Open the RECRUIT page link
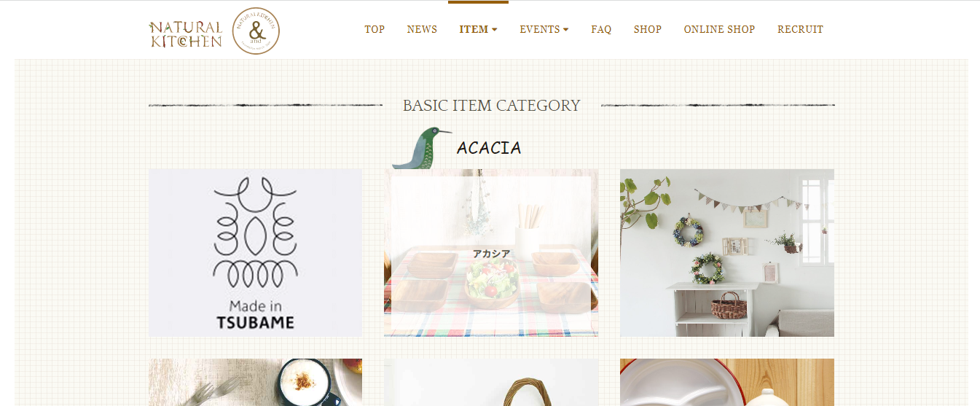Image resolution: width=980 pixels, height=406 pixels. [x=800, y=30]
